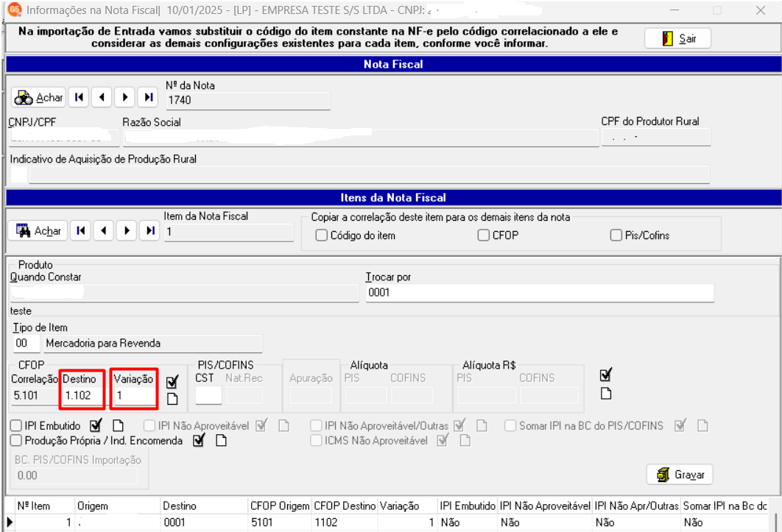Click blank page icon next to Produção Própria
This screenshot has width=782, height=532.
click(x=222, y=441)
